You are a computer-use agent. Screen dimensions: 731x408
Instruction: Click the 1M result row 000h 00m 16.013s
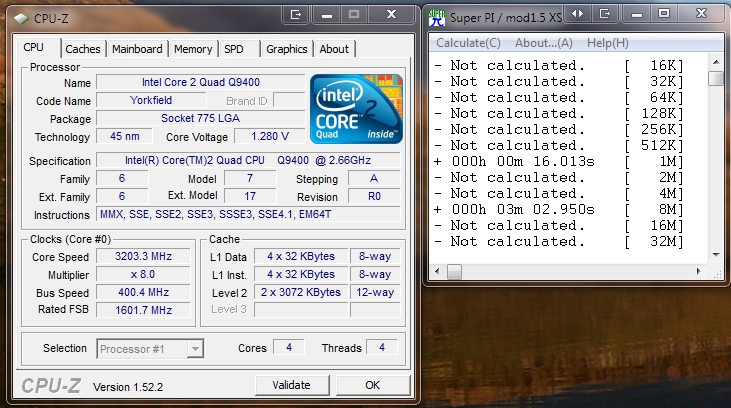click(558, 162)
